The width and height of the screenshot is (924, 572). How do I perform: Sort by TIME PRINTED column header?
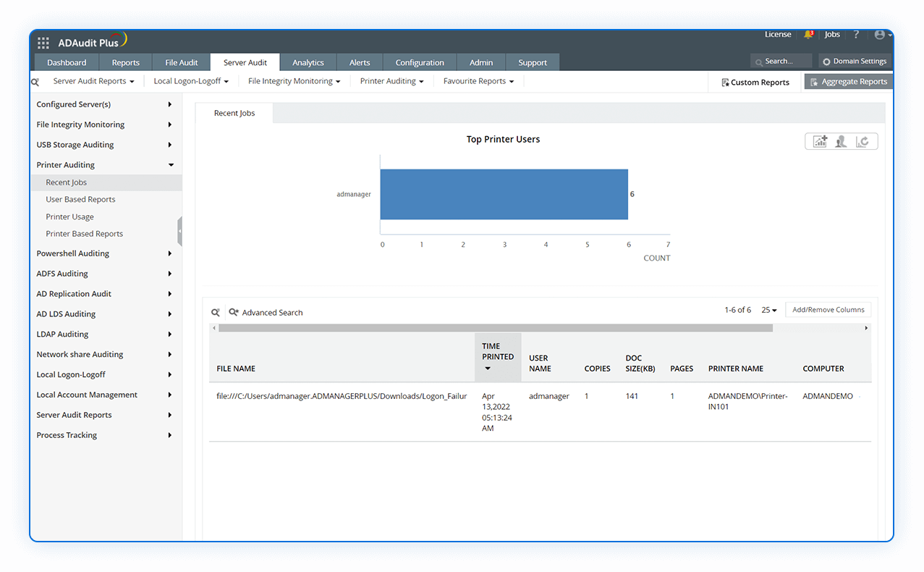[x=498, y=357]
